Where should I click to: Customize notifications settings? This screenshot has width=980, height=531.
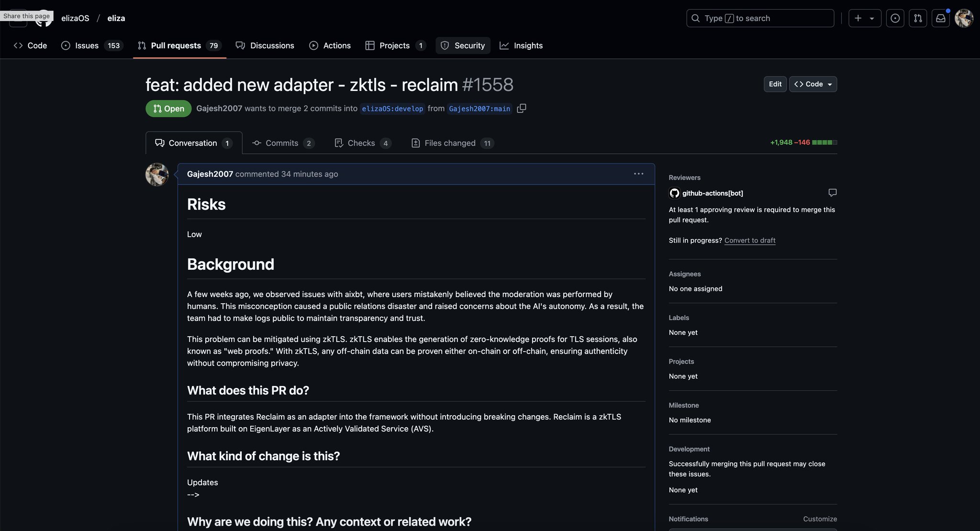pos(820,519)
